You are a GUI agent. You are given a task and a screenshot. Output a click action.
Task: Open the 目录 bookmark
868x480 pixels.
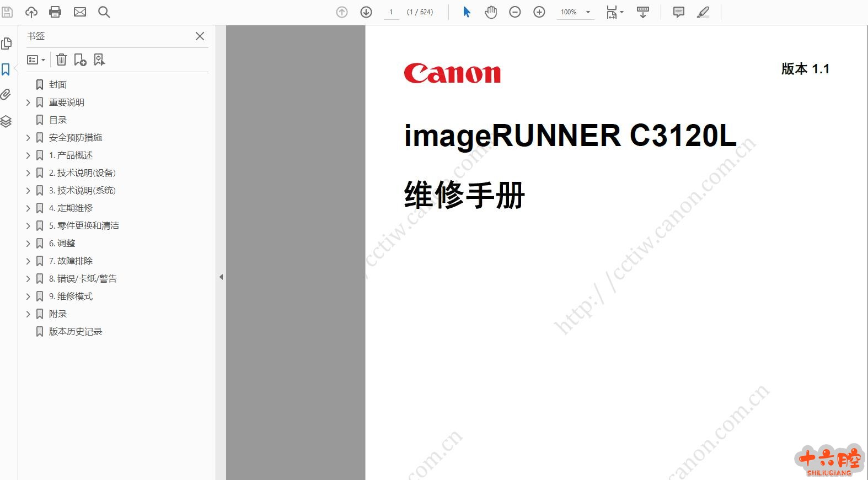point(58,120)
